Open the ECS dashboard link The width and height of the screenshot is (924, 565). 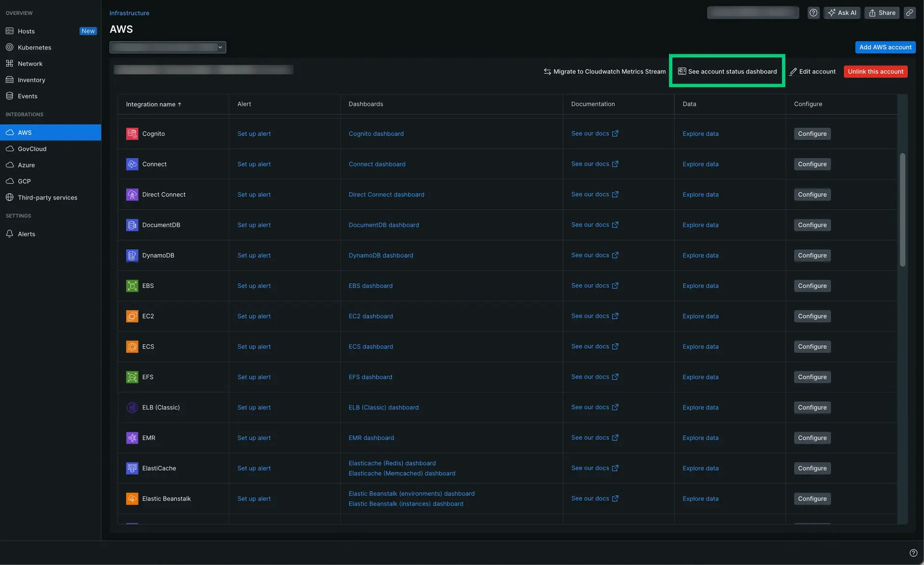point(371,347)
